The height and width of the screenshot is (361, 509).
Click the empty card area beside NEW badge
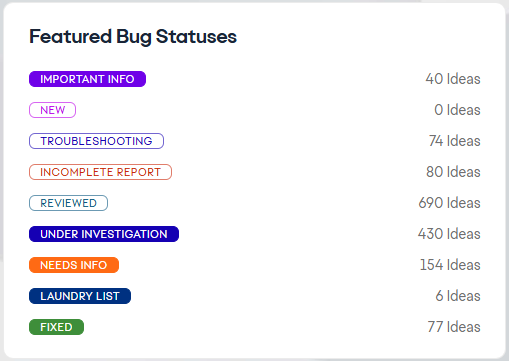click(253, 110)
